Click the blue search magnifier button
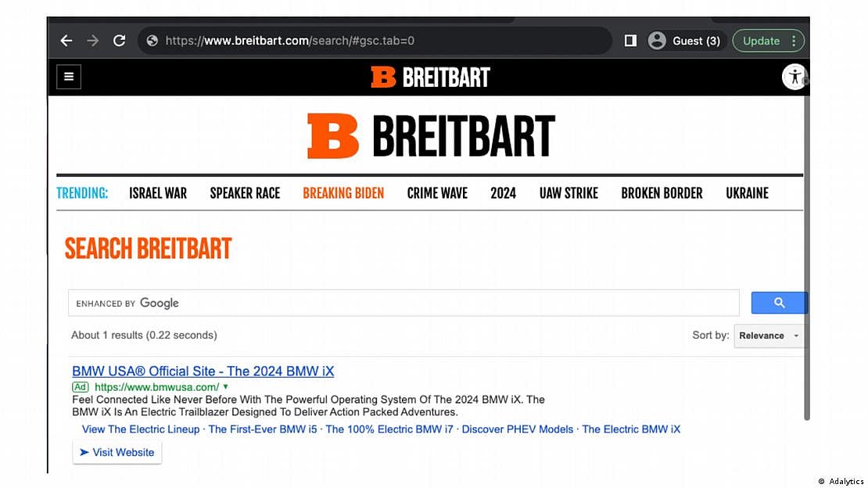This screenshot has width=868, height=488. (779, 303)
